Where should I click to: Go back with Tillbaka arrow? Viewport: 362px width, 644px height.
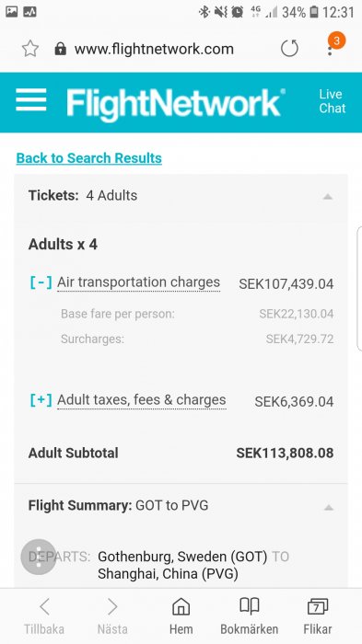44,615
